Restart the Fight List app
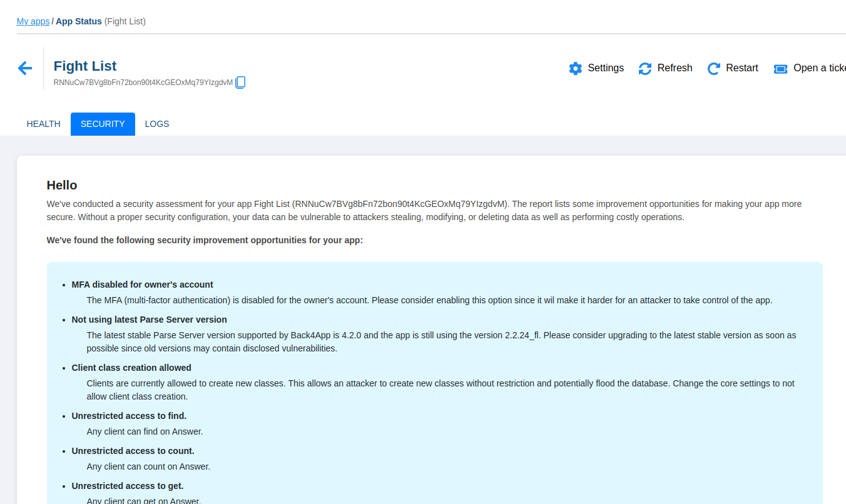The height and width of the screenshot is (504, 846). (x=733, y=68)
